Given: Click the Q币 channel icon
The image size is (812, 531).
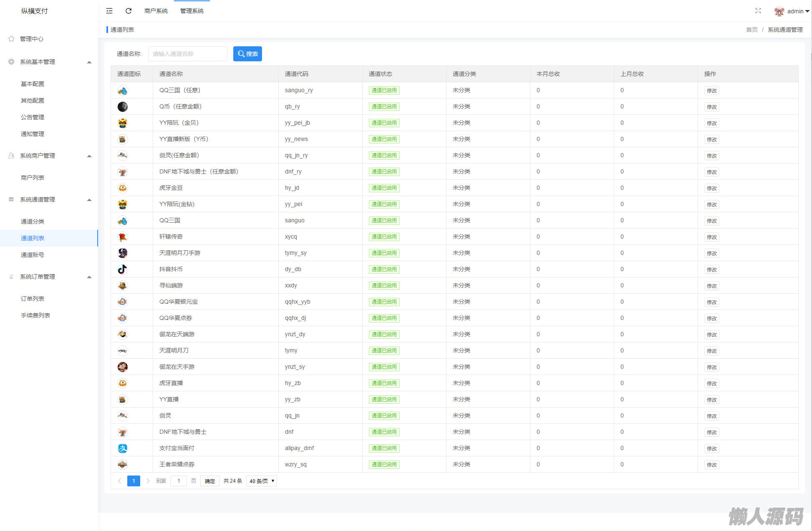Looking at the screenshot, I should (122, 107).
